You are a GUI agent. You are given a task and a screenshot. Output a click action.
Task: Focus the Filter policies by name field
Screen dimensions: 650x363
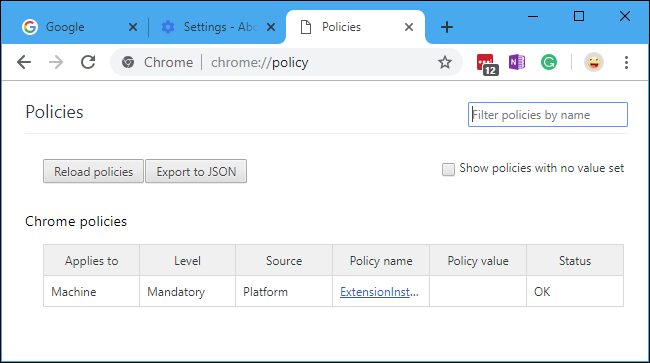coord(548,114)
